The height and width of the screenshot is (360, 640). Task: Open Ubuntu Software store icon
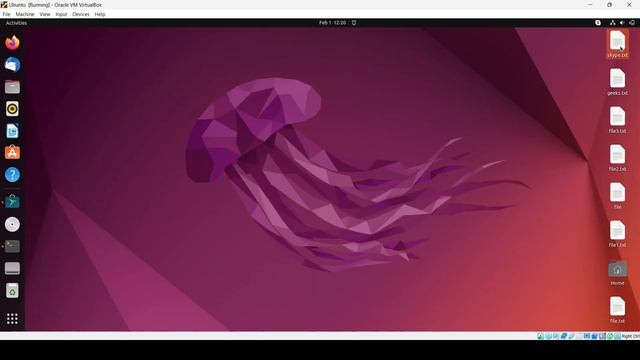[12, 153]
